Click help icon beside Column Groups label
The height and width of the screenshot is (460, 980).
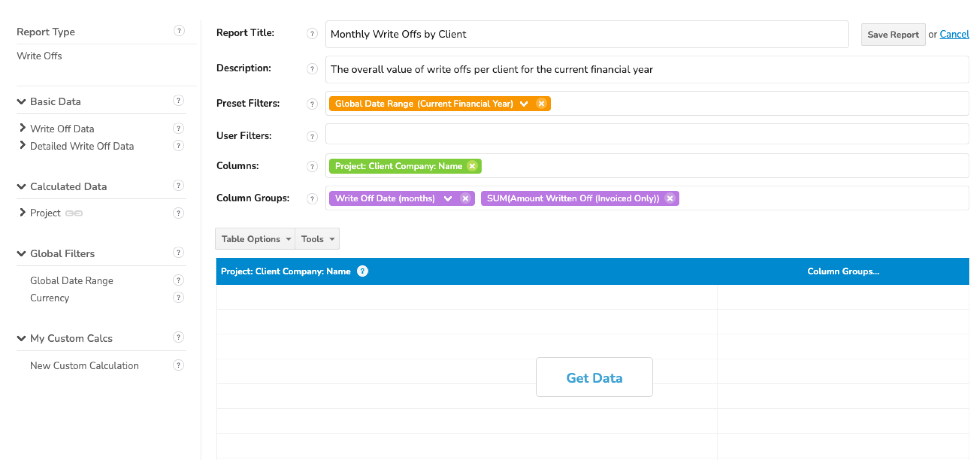[x=312, y=199]
